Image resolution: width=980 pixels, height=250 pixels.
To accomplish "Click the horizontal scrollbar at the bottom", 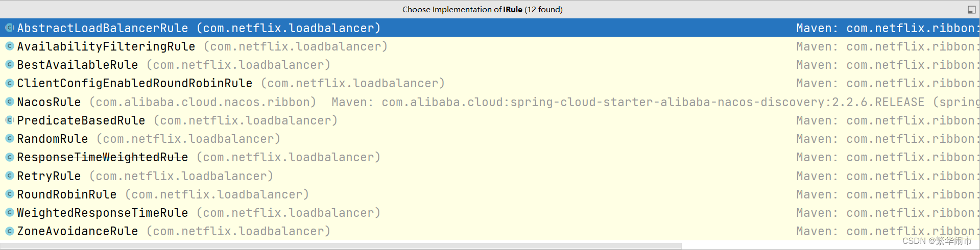I will click(x=341, y=246).
